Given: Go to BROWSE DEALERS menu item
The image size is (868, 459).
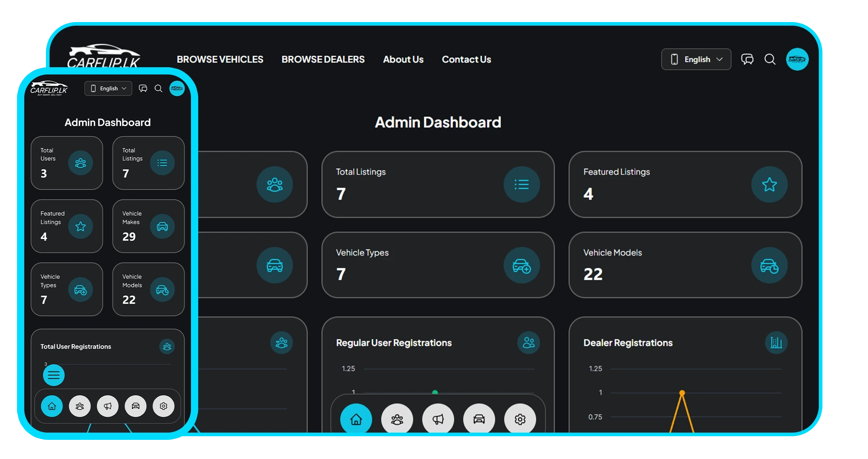Looking at the screenshot, I should click(323, 59).
